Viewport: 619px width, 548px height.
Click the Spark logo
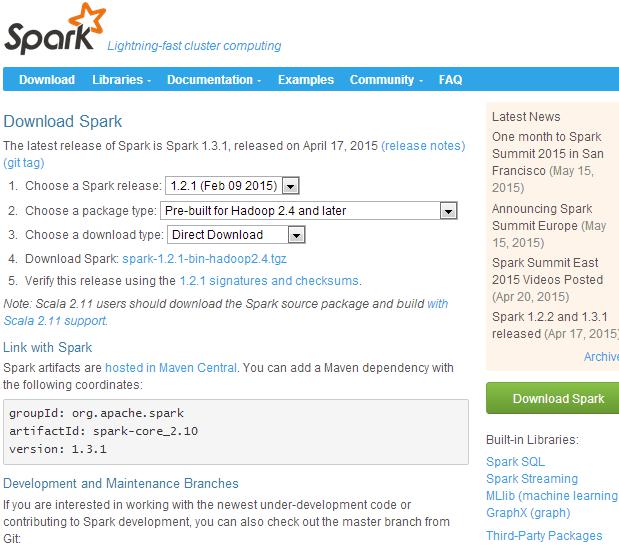tap(55, 28)
